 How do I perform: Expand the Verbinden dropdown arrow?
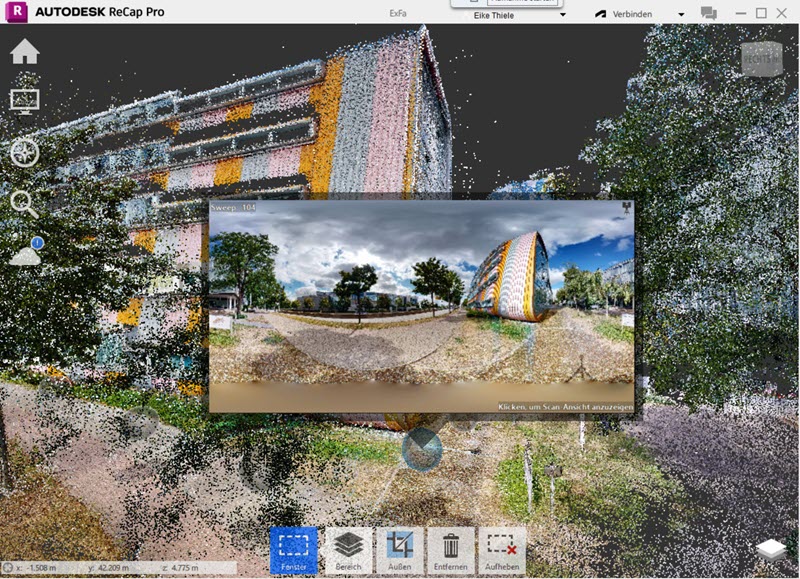(681, 15)
